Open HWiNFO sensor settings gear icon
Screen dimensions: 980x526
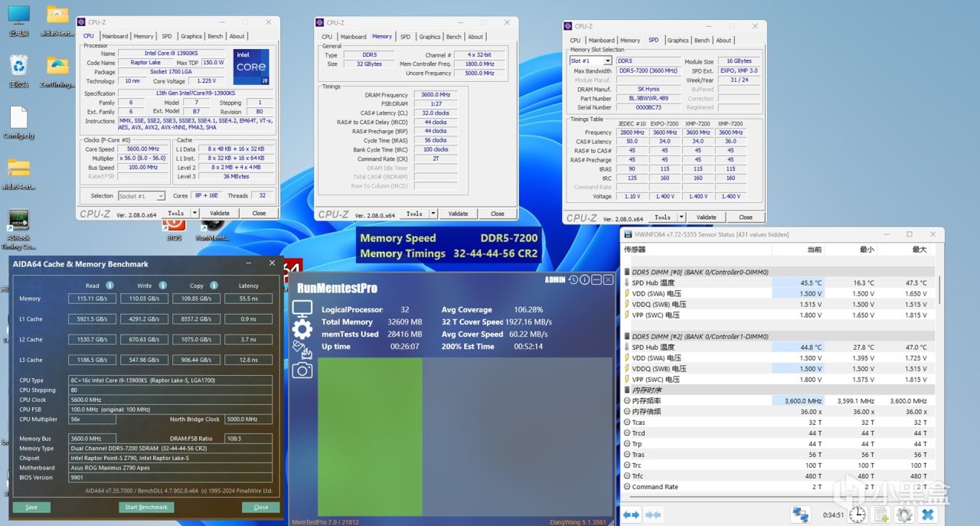(x=904, y=515)
